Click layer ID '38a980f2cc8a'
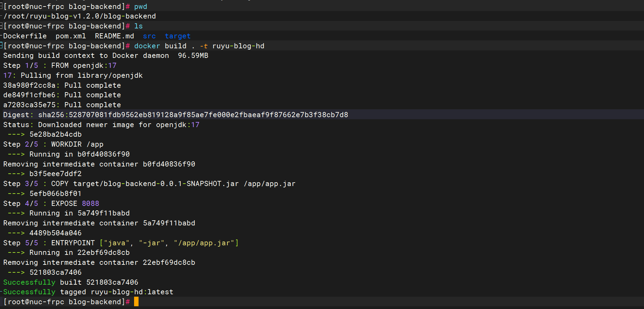The height and width of the screenshot is (309, 644). (x=29, y=85)
